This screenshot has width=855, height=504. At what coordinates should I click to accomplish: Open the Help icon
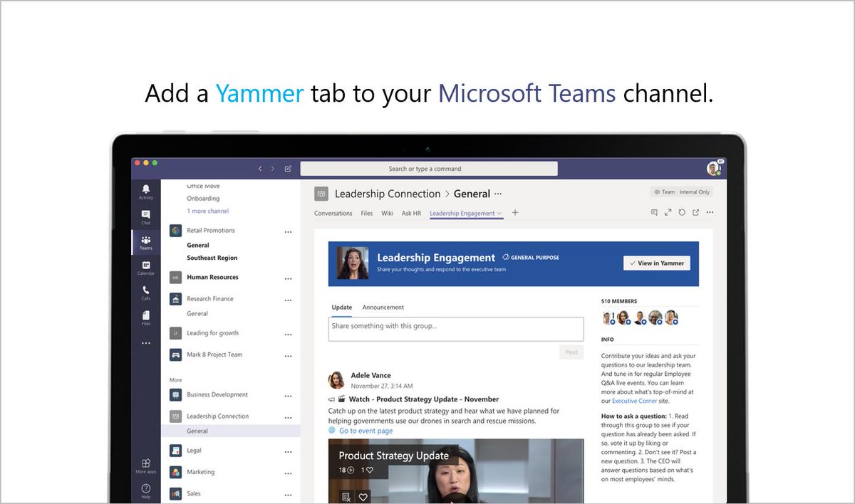[x=145, y=490]
